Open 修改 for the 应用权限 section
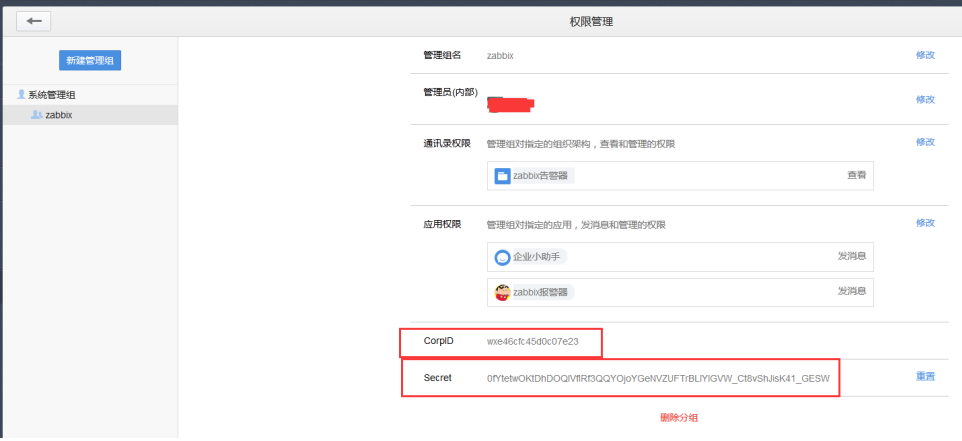Viewport: 962px width, 441px height. click(925, 222)
